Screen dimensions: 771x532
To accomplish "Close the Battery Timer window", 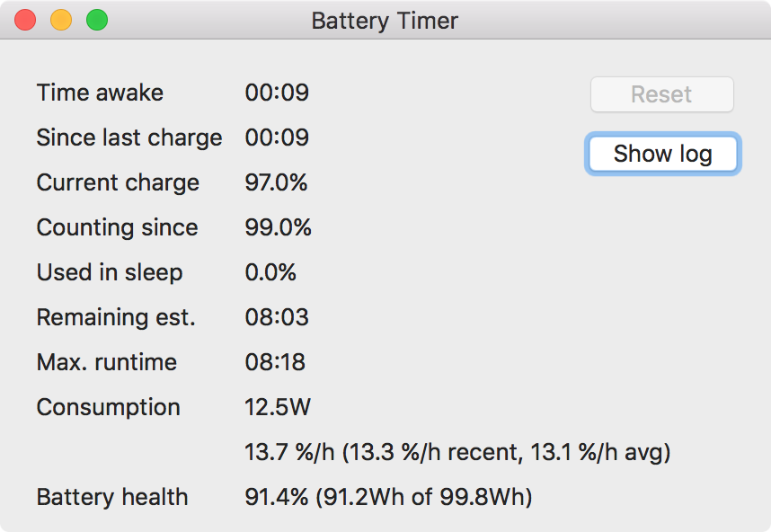I will 25,20.
